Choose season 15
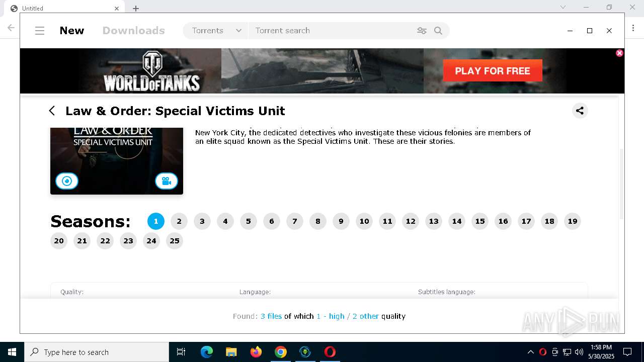644x362 pixels. click(x=480, y=221)
